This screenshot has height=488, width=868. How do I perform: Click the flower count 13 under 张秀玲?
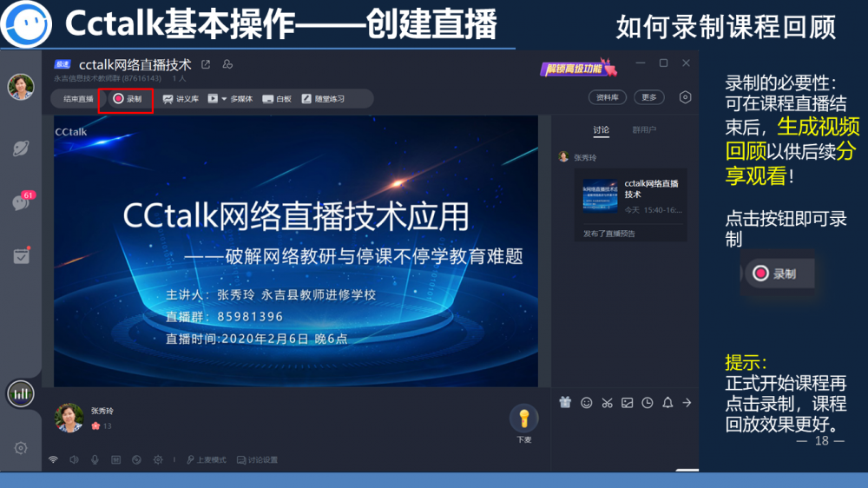coord(102,426)
